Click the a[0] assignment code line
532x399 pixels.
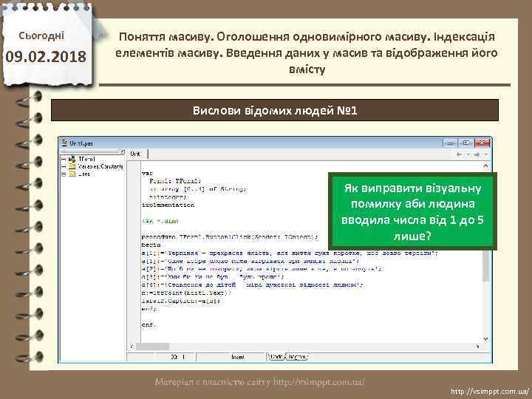coord(290,253)
